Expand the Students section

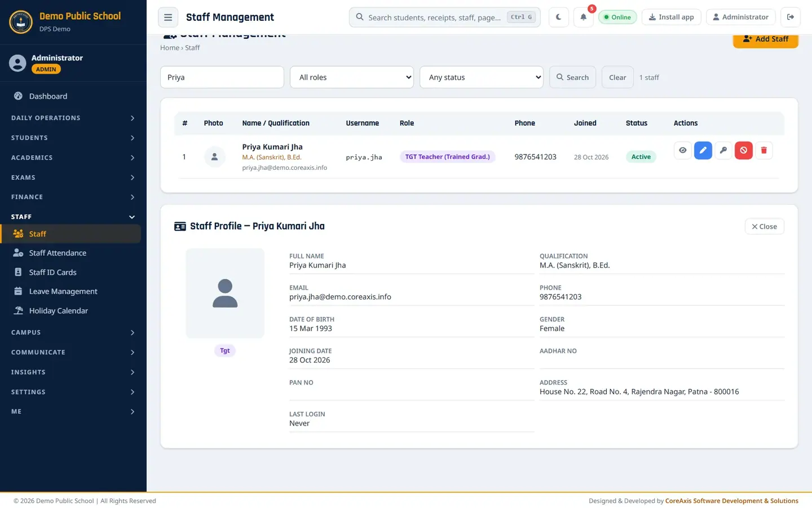(x=73, y=138)
